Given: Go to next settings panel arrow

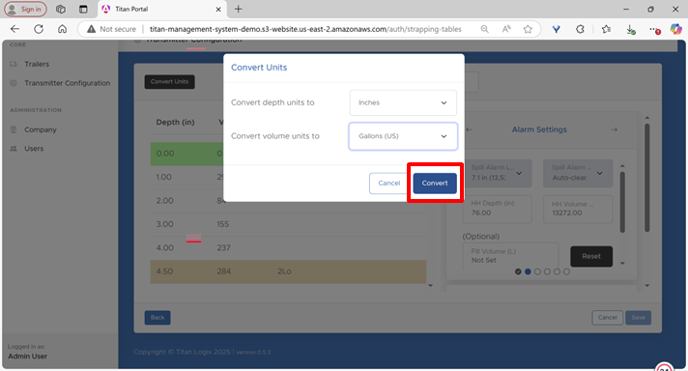Looking at the screenshot, I should click(614, 129).
